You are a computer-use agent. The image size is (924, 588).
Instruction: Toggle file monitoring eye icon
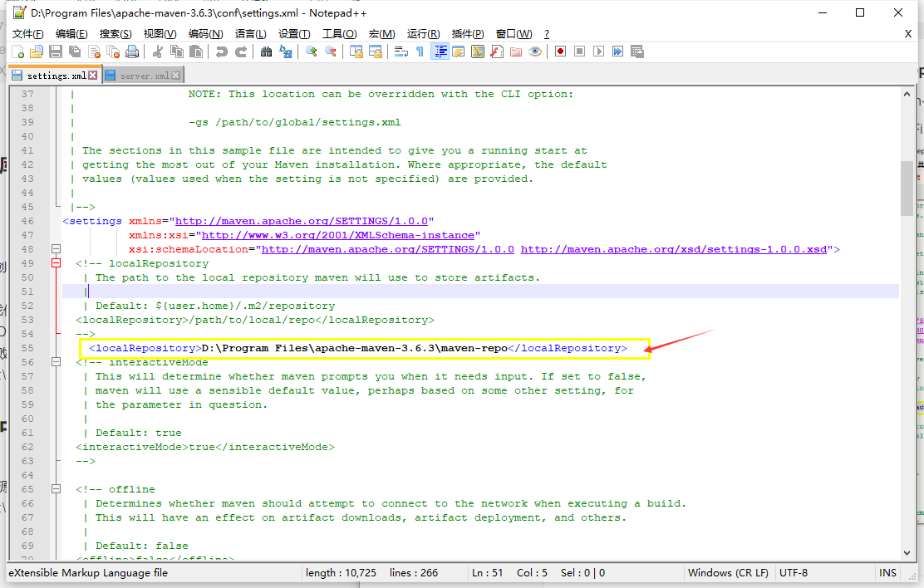coord(535,51)
